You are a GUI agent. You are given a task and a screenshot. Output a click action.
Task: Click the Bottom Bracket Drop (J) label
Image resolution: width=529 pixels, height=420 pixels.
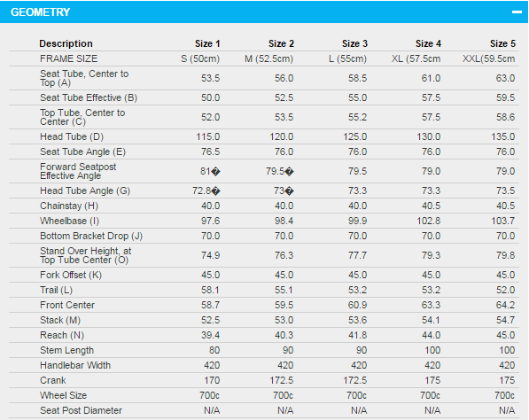[x=91, y=236]
